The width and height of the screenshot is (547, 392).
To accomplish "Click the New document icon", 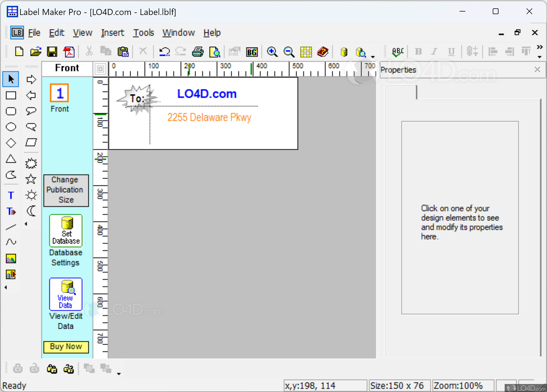I will point(19,52).
